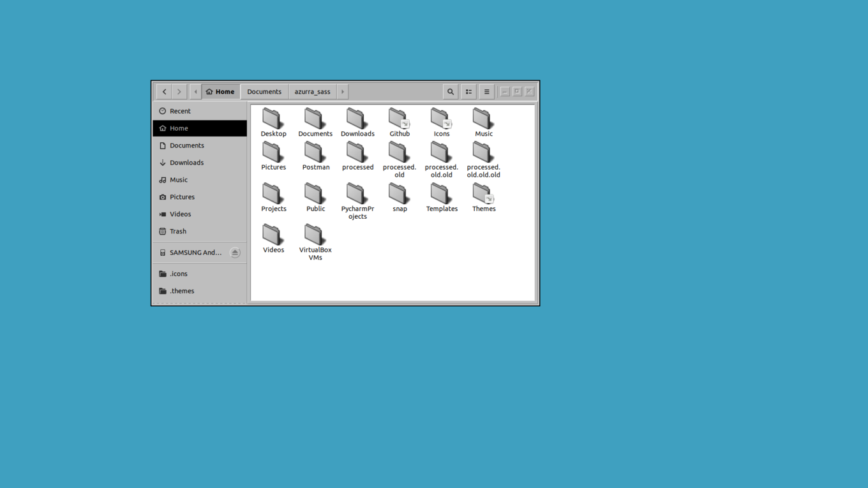
Task: Close the file manager window
Action: coord(529,92)
